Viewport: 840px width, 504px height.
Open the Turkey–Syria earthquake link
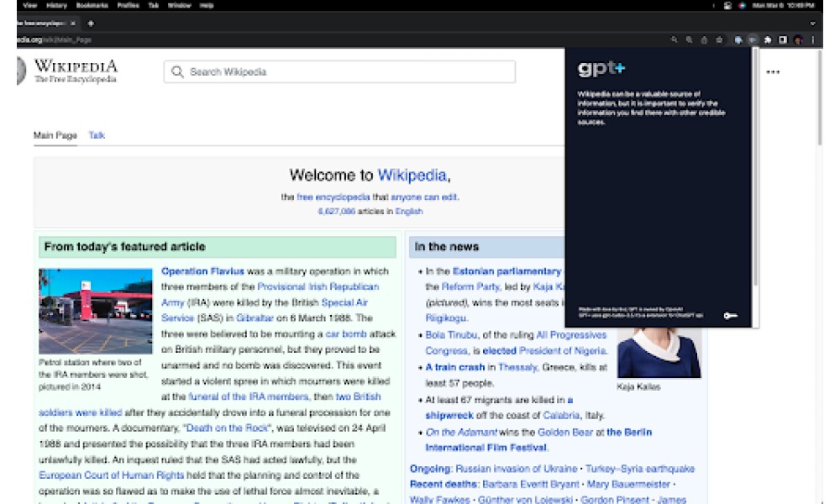pyautogui.click(x=639, y=470)
